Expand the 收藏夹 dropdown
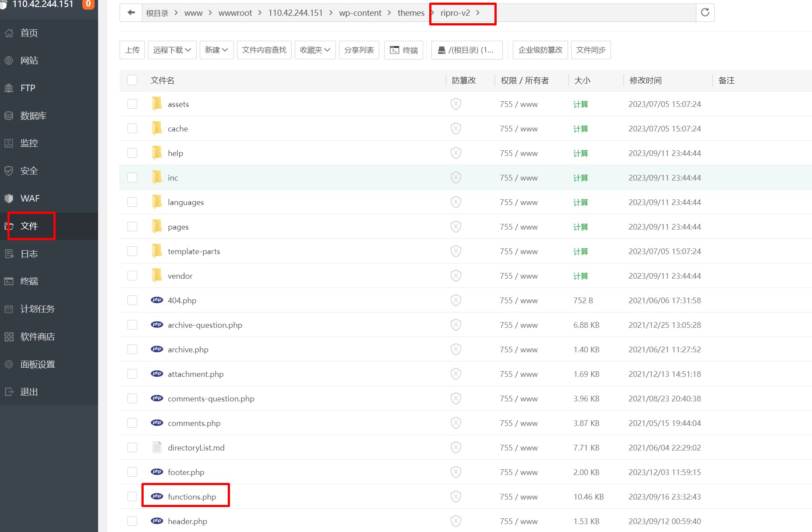The height and width of the screenshot is (532, 812). [x=315, y=50]
